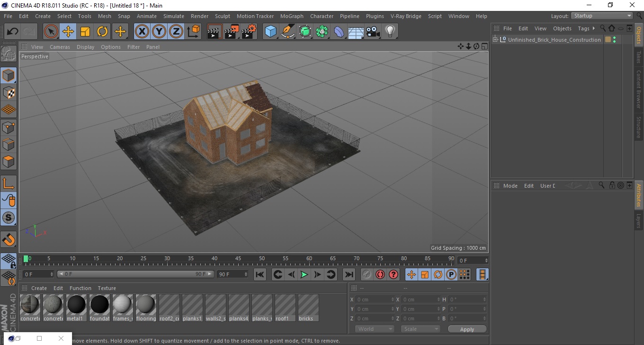This screenshot has height=345, width=644.
Task: Click Play Forwards button
Action: [x=304, y=274]
